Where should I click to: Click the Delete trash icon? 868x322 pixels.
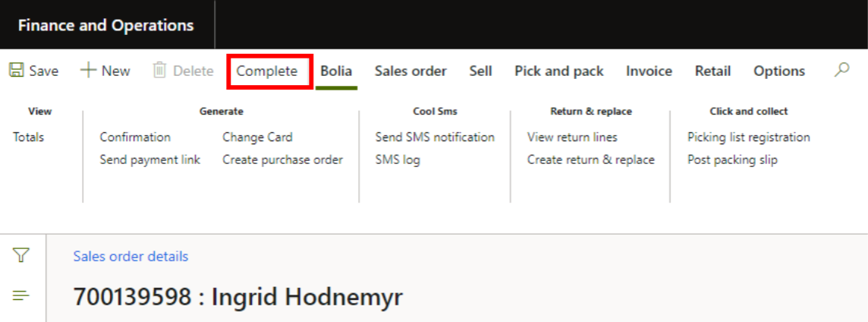click(x=159, y=71)
